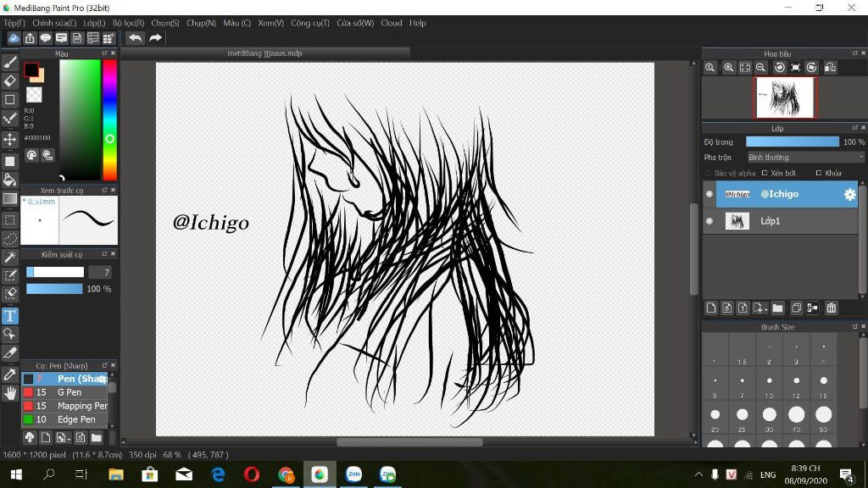Open Google Chrome from the taskbar

(x=286, y=474)
